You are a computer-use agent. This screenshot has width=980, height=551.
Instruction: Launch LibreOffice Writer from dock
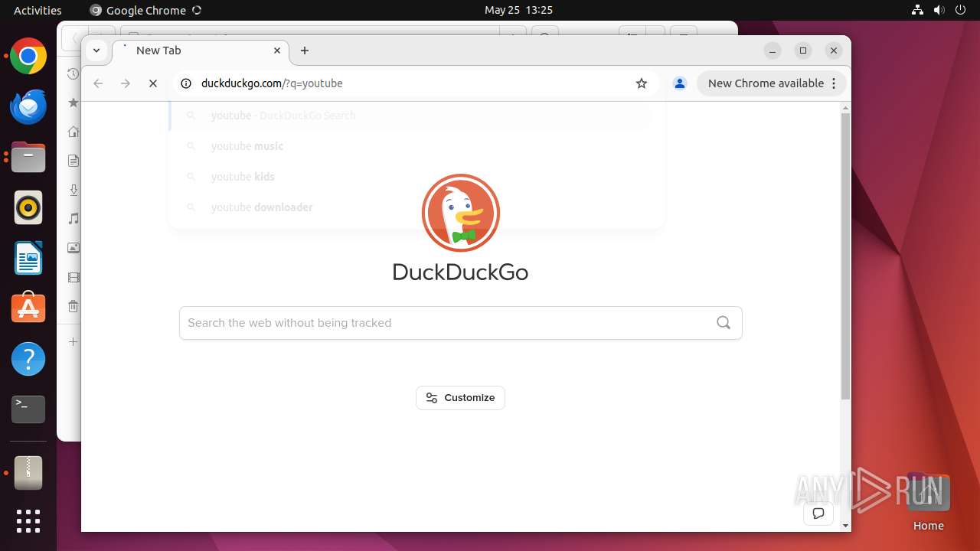pyautogui.click(x=28, y=258)
